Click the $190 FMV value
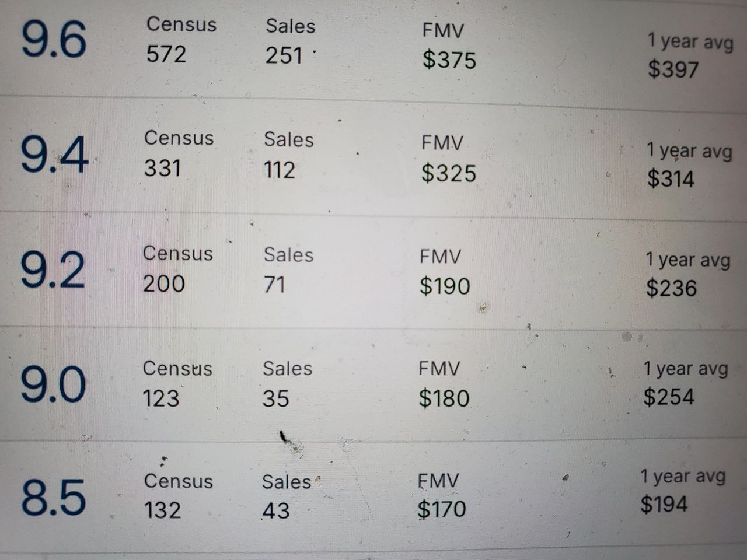 point(445,286)
